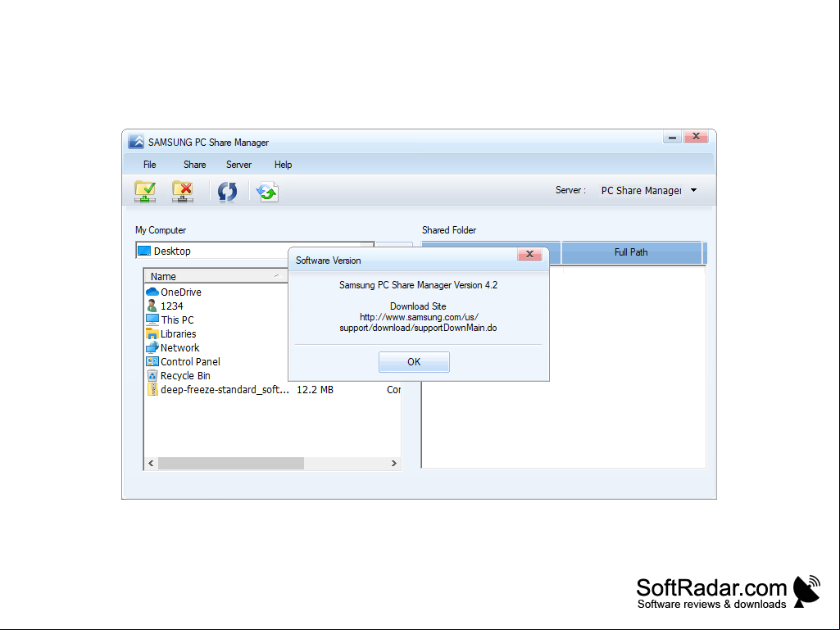Close the SAMSUNG PC Share Manager window
The image size is (840, 630).
696,137
